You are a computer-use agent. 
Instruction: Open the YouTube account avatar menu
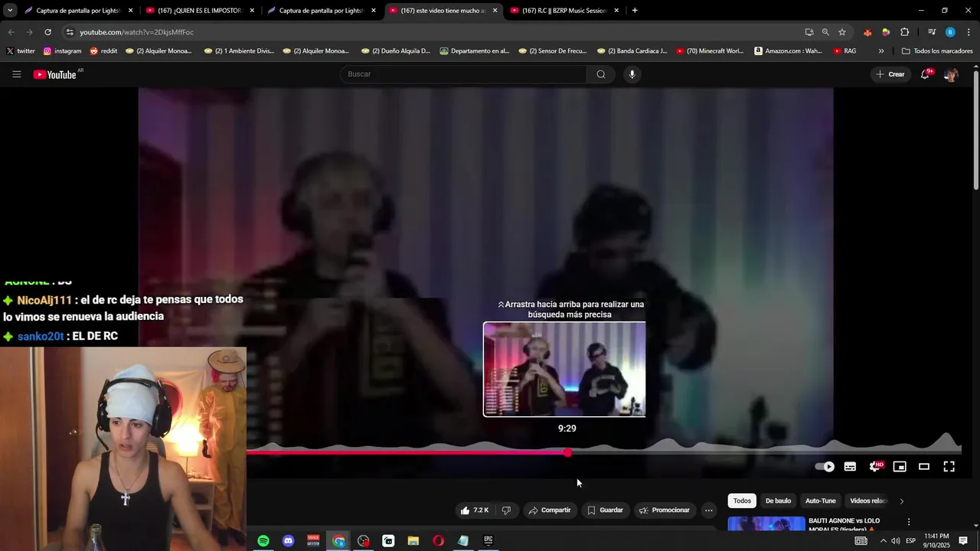[x=951, y=74]
